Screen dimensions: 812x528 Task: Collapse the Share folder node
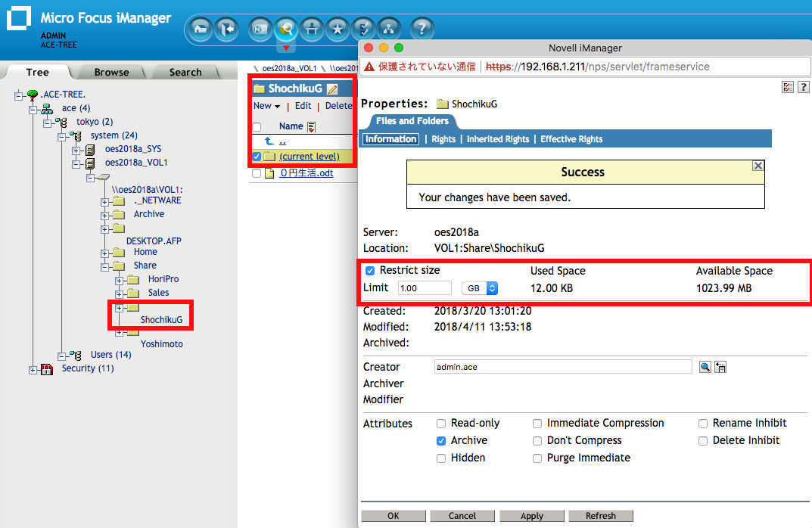104,267
